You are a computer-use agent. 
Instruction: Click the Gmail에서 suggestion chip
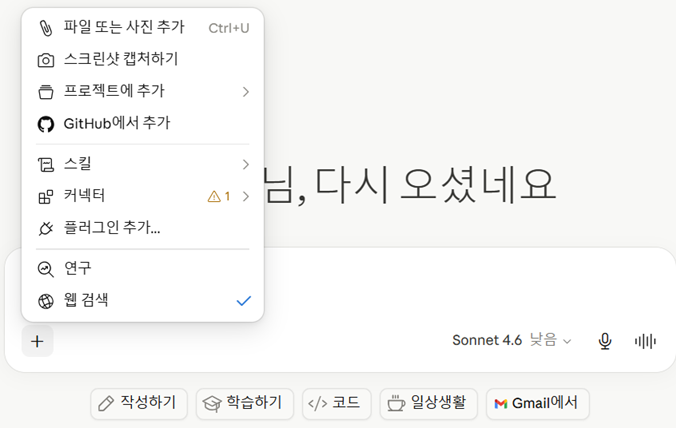(538, 404)
